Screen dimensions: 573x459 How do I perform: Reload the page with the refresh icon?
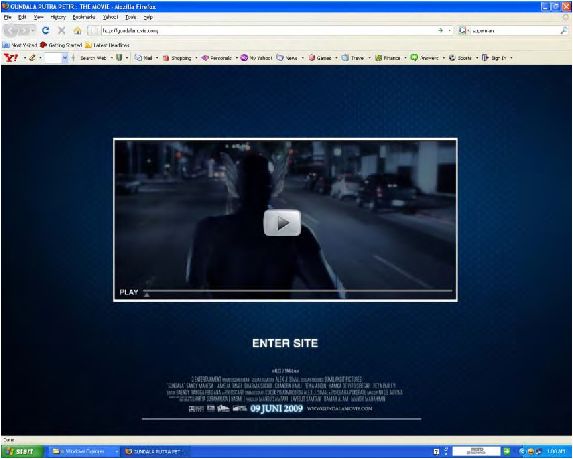click(46, 31)
